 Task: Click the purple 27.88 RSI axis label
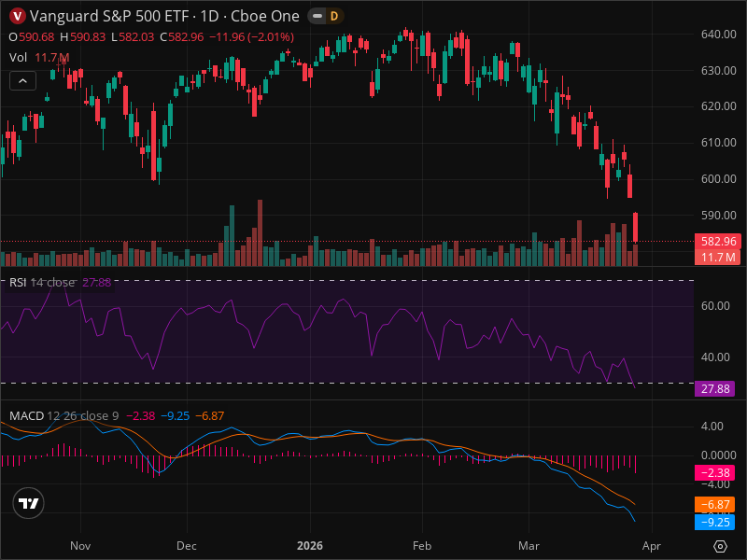pyautogui.click(x=714, y=389)
